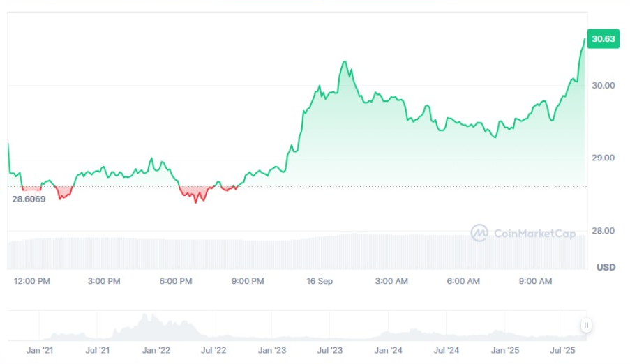The image size is (630, 364).
Task: Click the range slider pause handle
Action: click(586, 325)
